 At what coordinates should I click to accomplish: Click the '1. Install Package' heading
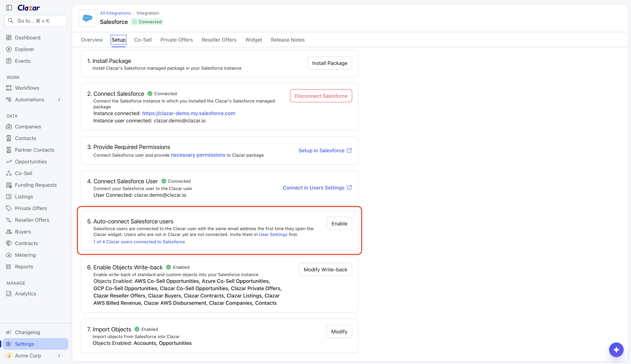click(x=109, y=61)
